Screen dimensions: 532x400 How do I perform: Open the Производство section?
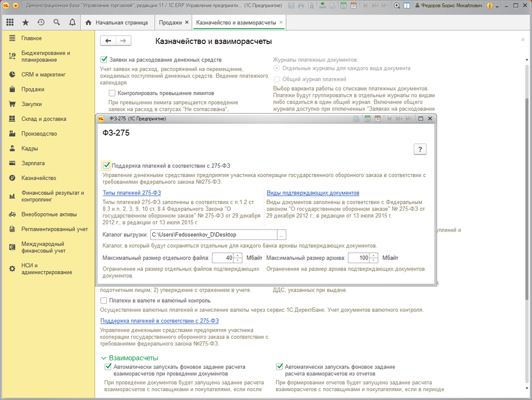pos(39,134)
